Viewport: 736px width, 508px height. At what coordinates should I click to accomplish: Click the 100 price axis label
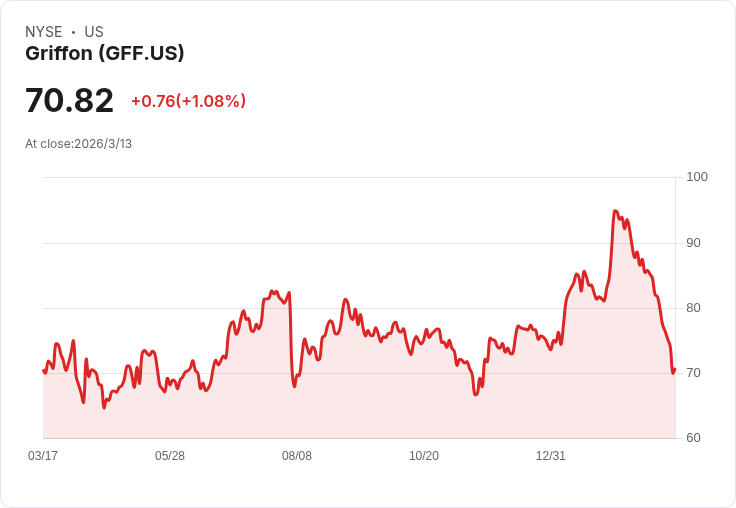coord(697,177)
